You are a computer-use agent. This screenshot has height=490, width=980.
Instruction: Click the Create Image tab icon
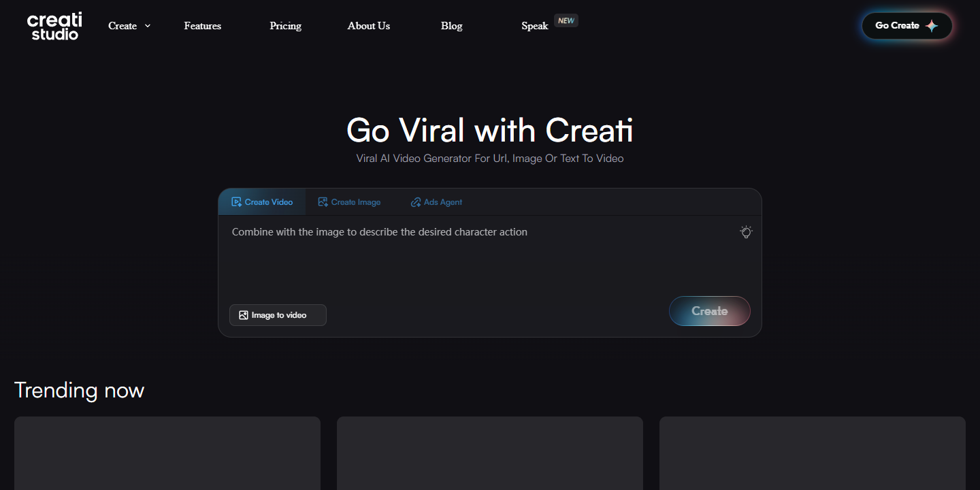pos(323,202)
